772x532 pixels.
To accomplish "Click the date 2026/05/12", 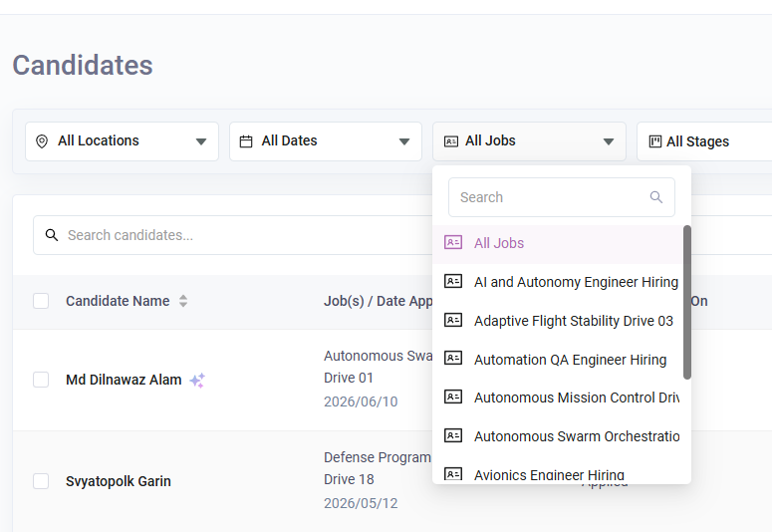I will pos(361,503).
